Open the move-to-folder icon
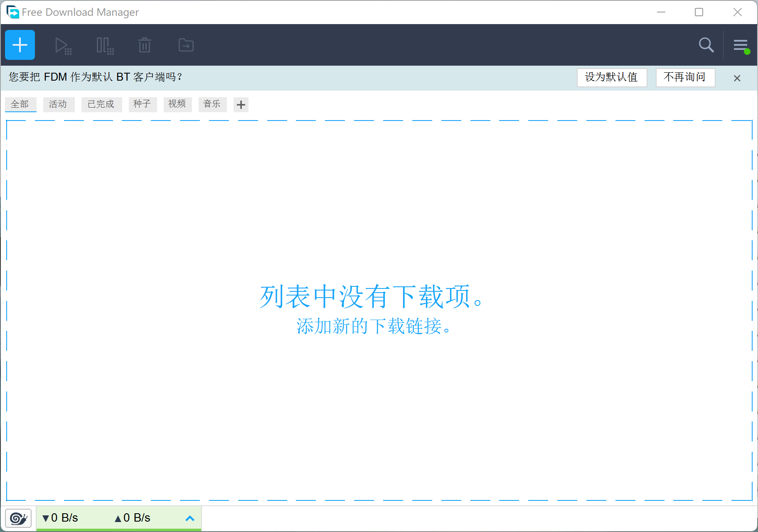 (x=185, y=45)
